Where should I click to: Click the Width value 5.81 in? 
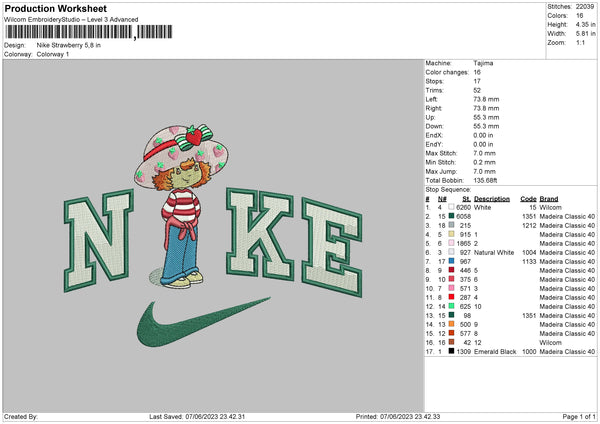click(585, 34)
